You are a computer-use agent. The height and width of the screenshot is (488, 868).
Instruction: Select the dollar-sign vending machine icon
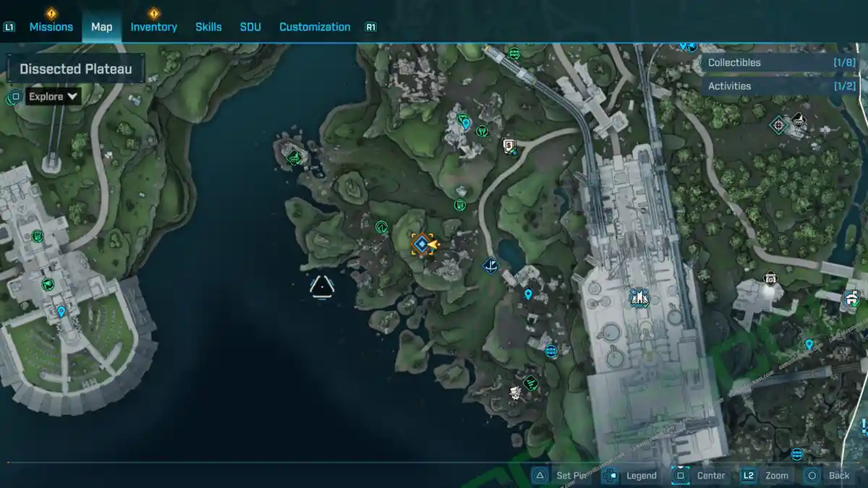tap(509, 146)
